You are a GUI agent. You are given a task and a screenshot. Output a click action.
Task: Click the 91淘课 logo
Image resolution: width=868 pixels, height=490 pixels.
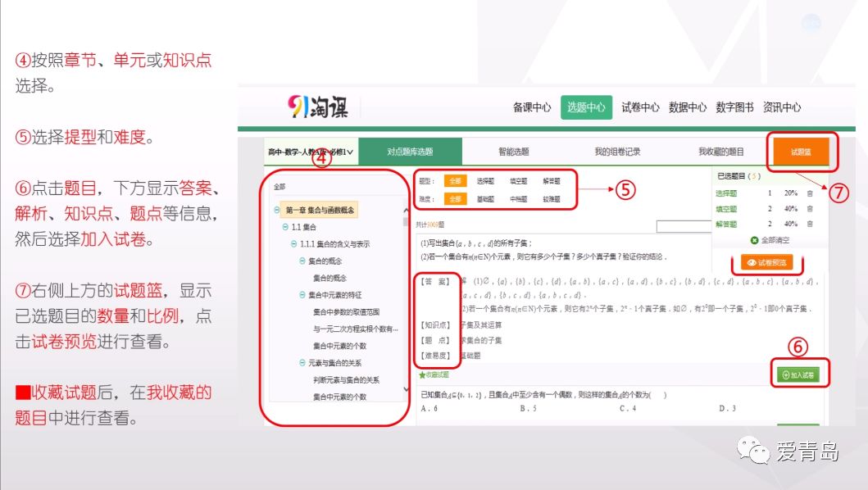click(318, 107)
